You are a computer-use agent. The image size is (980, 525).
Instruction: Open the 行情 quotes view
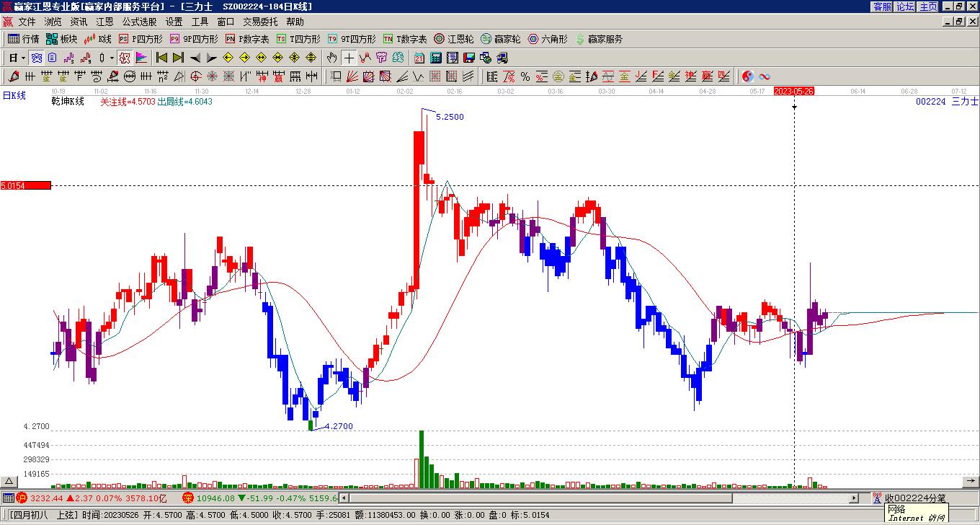pyautogui.click(x=23, y=39)
